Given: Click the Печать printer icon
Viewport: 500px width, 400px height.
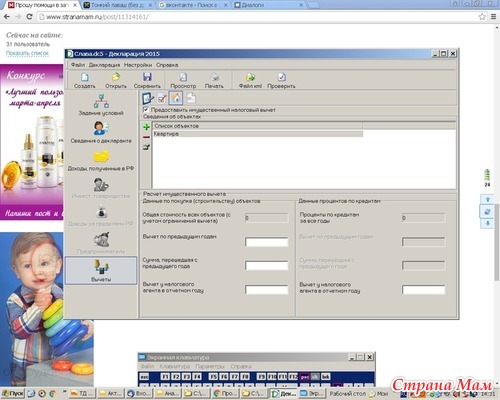Looking at the screenshot, I should 214,81.
